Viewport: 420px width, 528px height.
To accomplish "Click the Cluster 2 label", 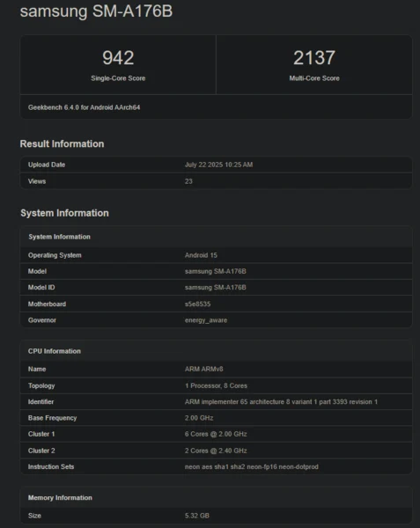I will (41, 451).
